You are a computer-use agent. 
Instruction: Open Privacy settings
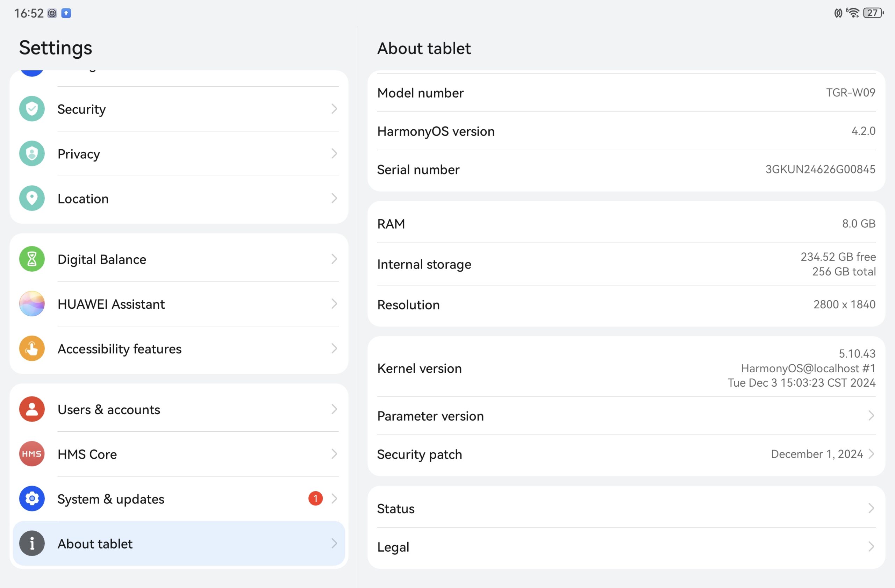tap(179, 154)
